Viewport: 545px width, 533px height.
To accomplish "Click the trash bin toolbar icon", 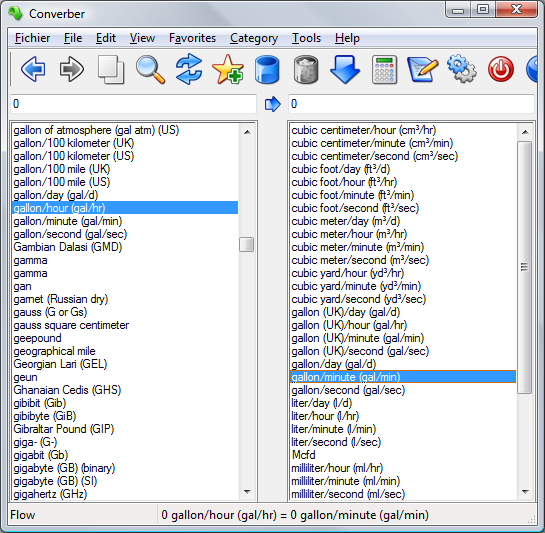I will [306, 69].
